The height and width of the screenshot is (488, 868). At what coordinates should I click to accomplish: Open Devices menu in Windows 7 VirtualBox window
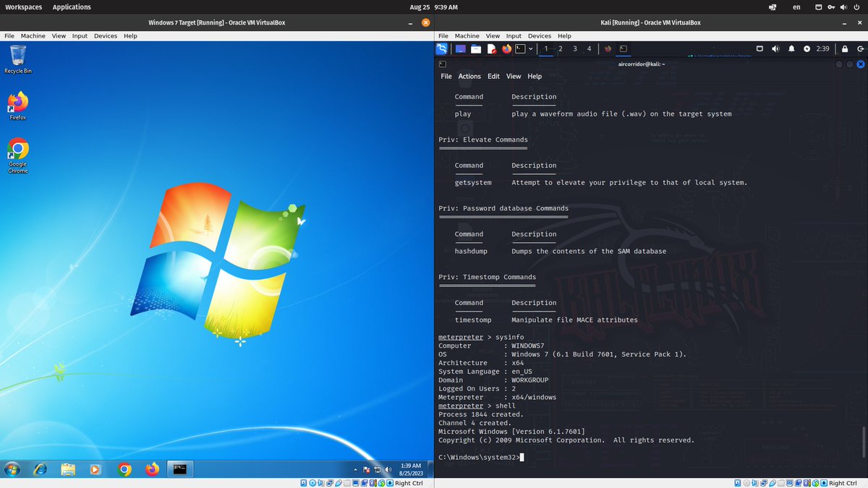(106, 35)
